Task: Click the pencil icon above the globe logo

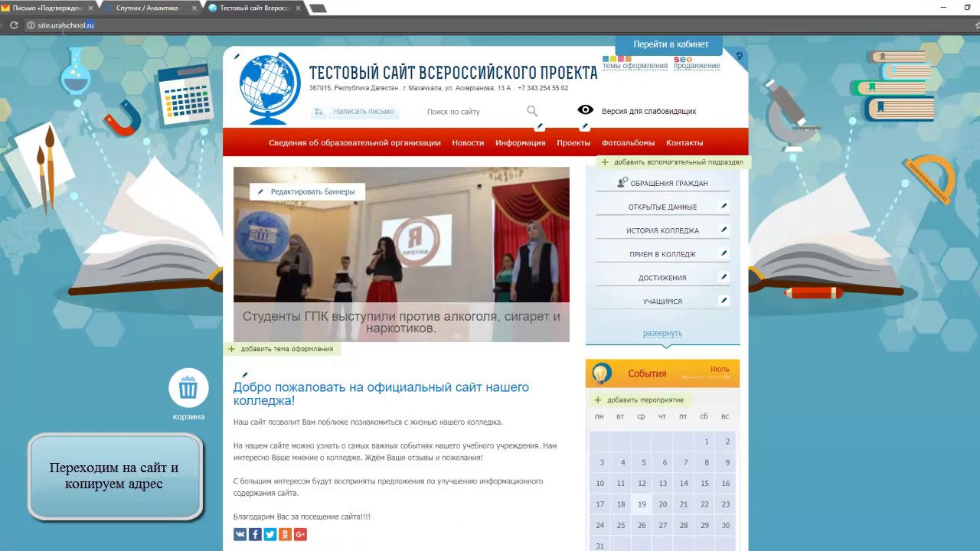Action: [x=237, y=56]
